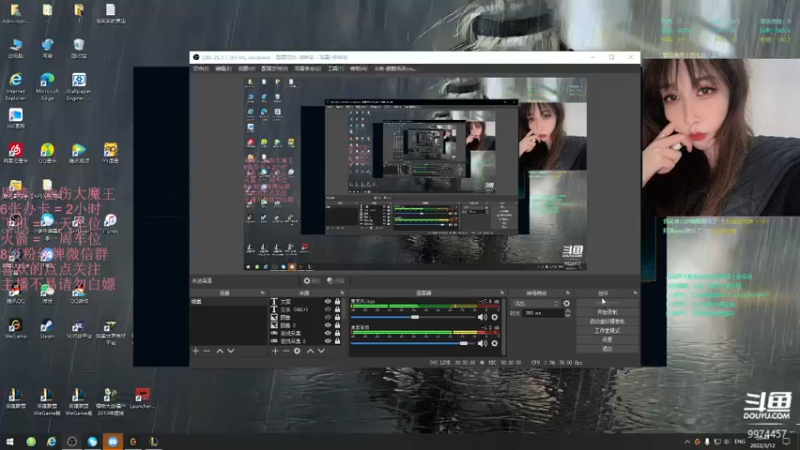Screen dimensions: 800x450
Task: Open the 编辑(E) menu in OBS
Action: pos(223,68)
